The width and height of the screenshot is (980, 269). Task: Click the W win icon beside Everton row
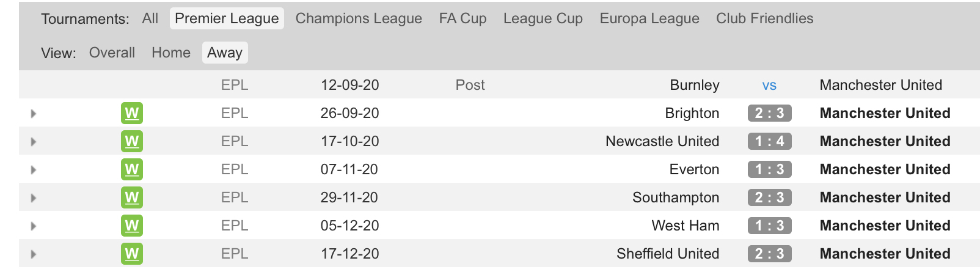pos(131,169)
